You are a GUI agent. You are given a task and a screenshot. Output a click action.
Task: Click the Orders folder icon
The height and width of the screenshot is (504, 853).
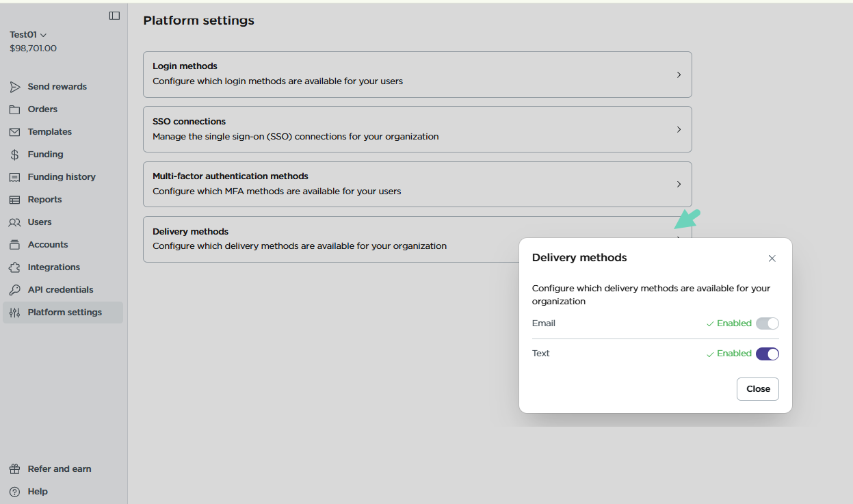pyautogui.click(x=14, y=109)
